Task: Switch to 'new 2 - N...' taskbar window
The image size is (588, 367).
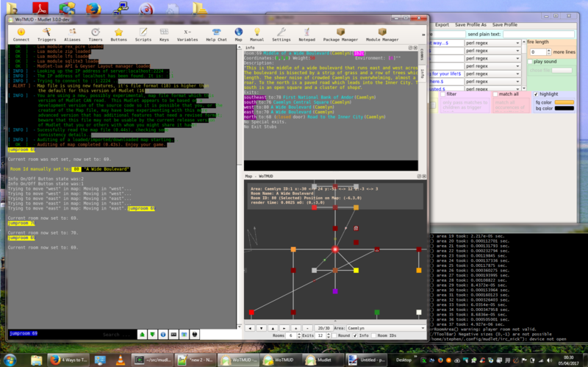Action: pyautogui.click(x=195, y=360)
